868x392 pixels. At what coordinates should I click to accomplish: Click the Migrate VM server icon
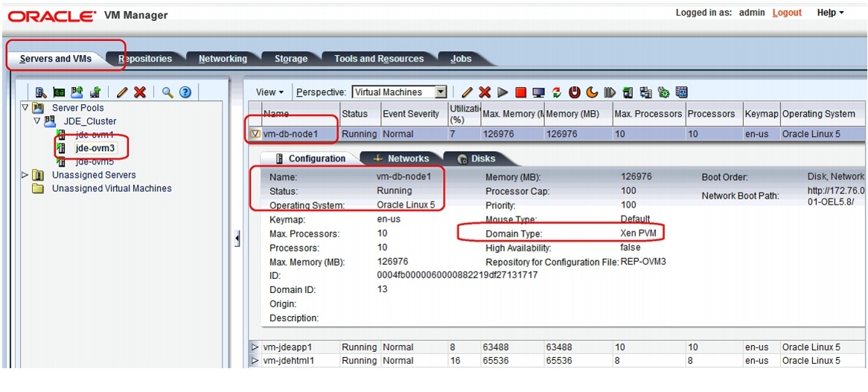click(628, 92)
